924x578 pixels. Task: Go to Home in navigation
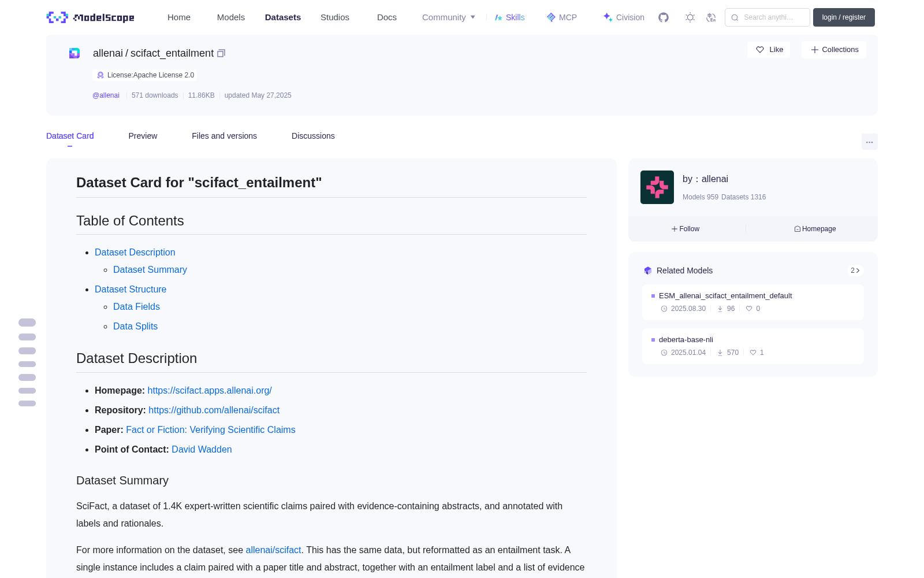[x=179, y=17]
